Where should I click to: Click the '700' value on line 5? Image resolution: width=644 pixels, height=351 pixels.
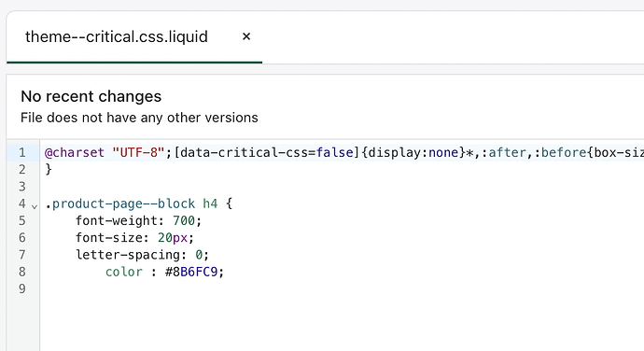click(184, 220)
